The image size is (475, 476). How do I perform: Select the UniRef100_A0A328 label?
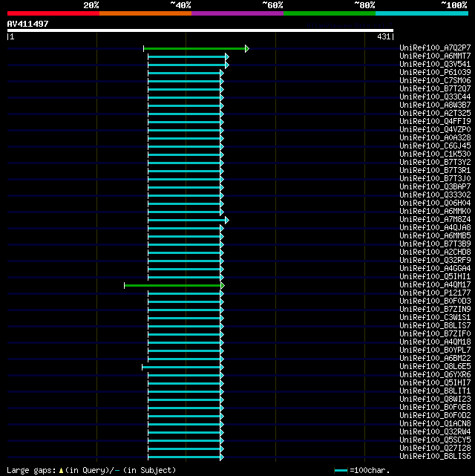coord(435,138)
